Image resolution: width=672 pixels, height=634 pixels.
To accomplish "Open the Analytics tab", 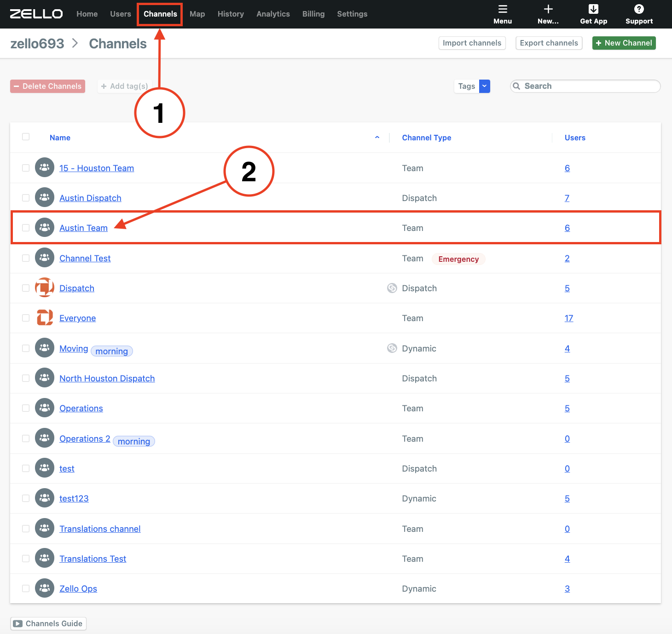I will click(273, 14).
